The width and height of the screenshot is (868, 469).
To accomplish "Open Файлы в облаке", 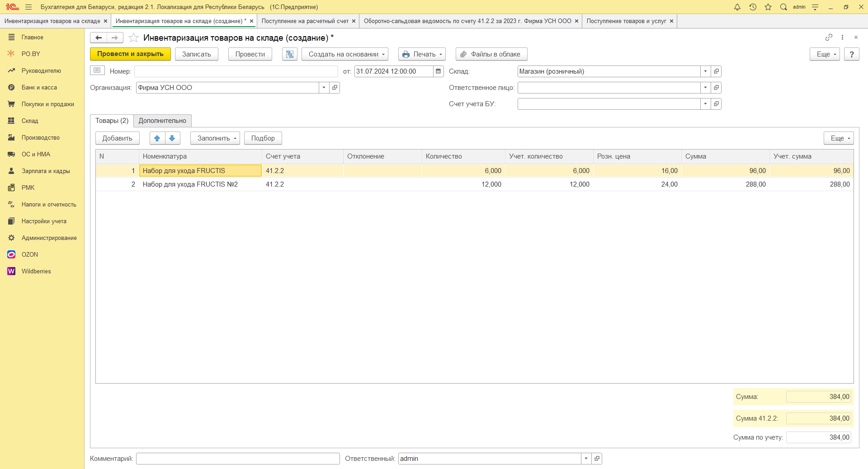I will [491, 54].
